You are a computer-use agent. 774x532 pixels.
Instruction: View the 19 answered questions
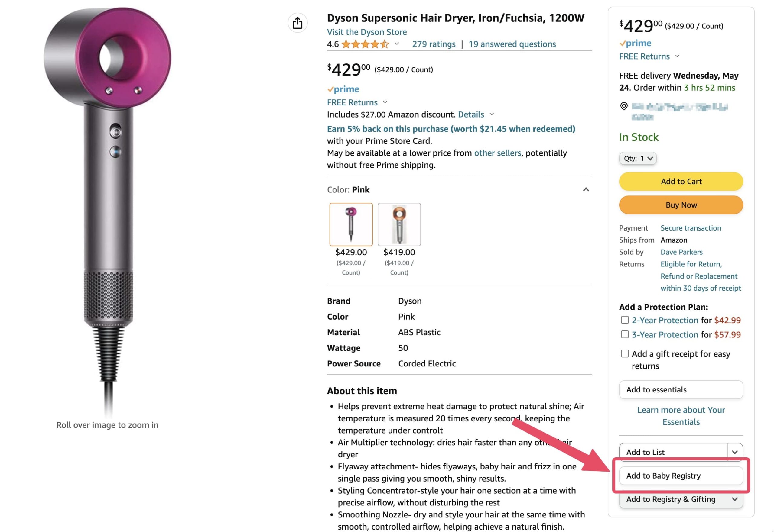[x=512, y=44]
